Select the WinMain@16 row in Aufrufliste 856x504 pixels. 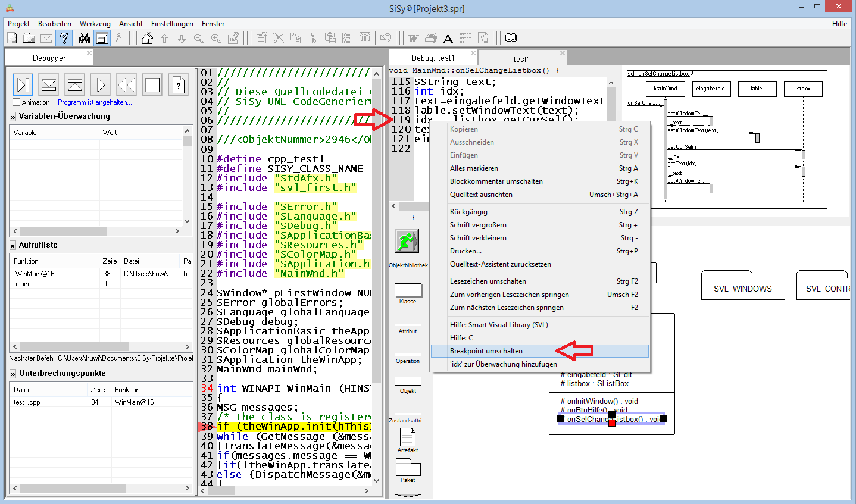pyautogui.click(x=35, y=274)
